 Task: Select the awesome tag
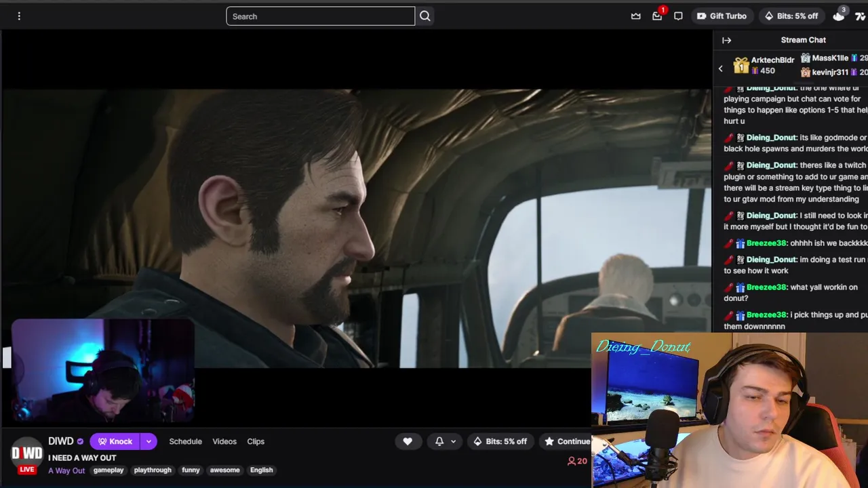pos(224,470)
